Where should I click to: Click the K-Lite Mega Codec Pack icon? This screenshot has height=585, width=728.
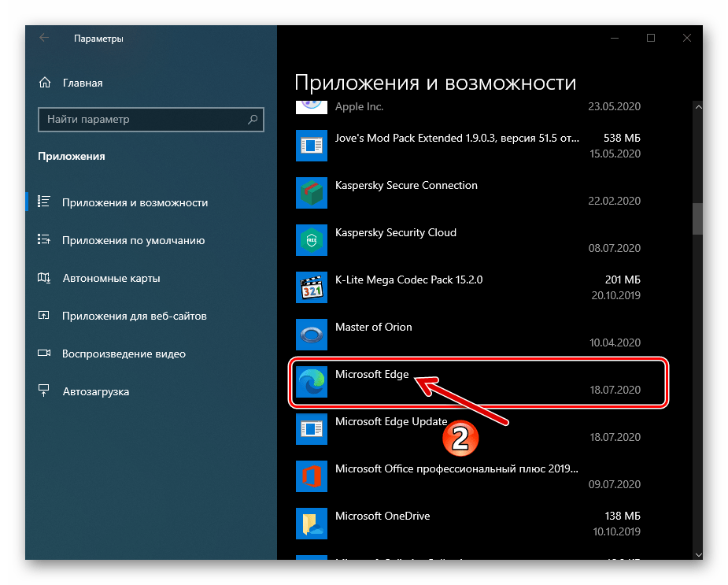[x=312, y=287]
